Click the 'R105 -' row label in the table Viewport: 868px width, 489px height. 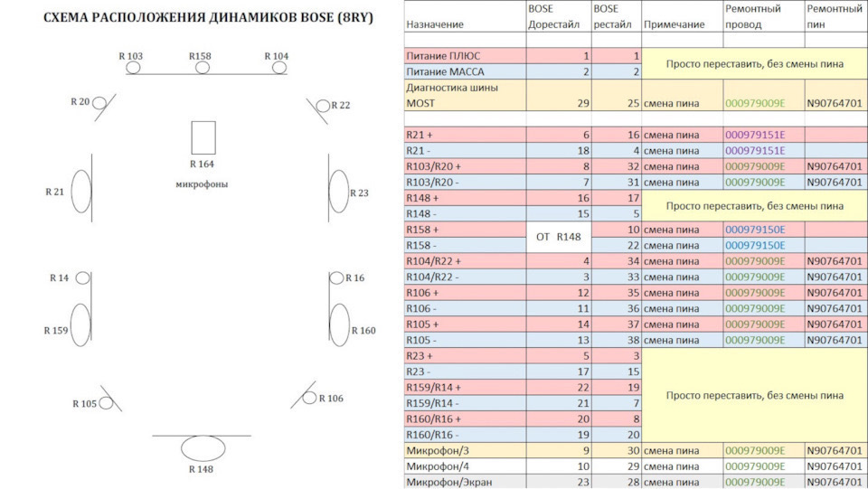pos(421,340)
